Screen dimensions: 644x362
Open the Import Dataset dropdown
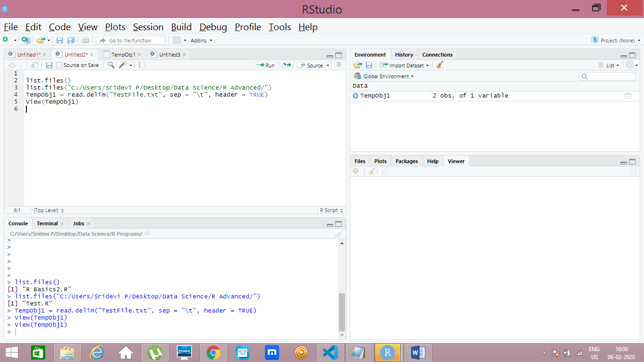coord(405,65)
